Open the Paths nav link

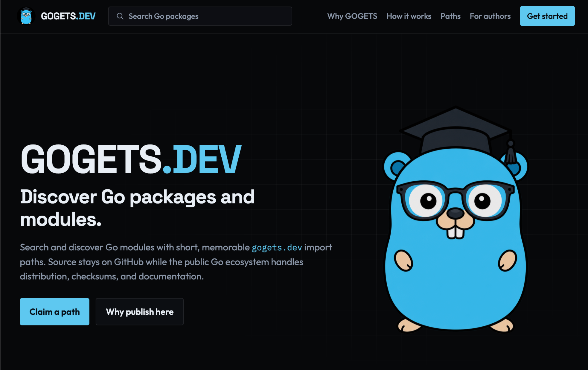tap(450, 16)
